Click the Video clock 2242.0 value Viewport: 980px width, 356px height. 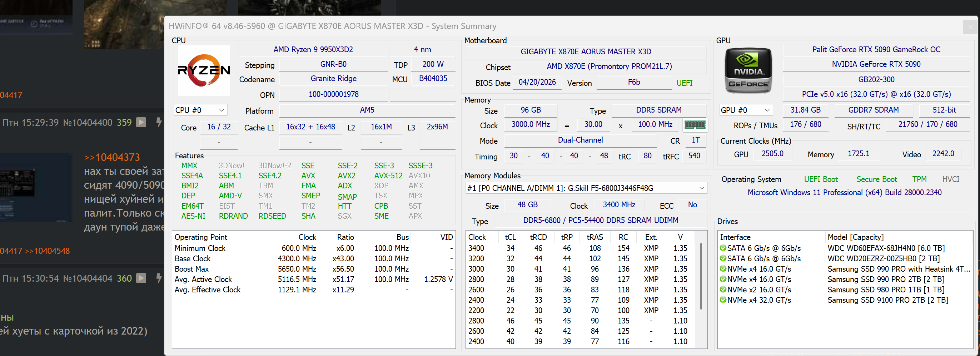[x=943, y=154]
